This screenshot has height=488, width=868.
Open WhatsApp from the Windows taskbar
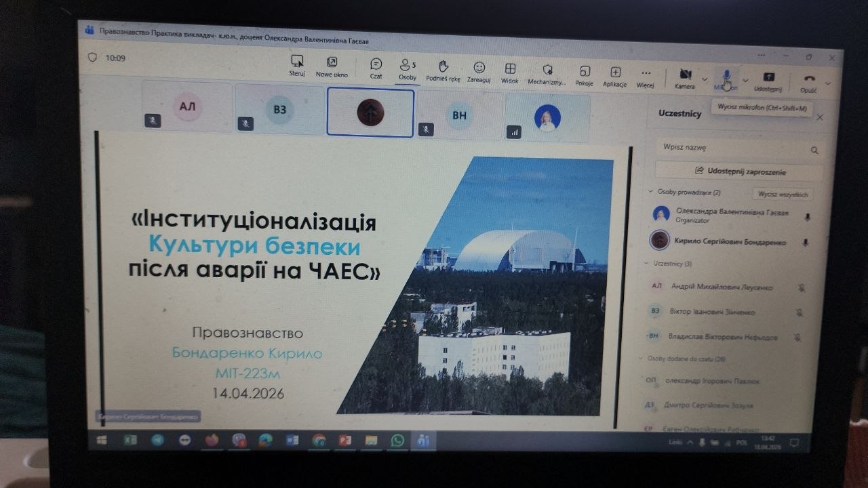[397, 441]
